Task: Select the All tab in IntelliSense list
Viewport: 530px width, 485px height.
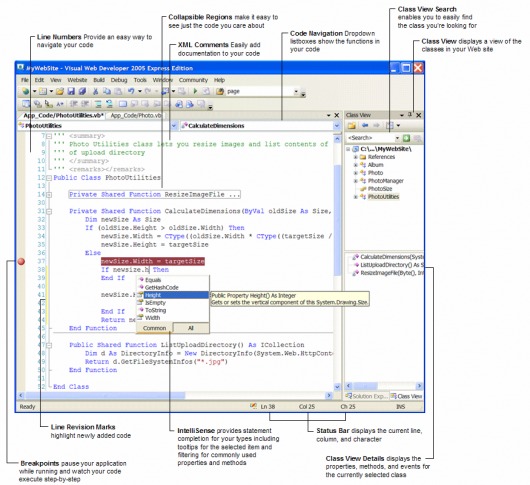Action: 191,328
